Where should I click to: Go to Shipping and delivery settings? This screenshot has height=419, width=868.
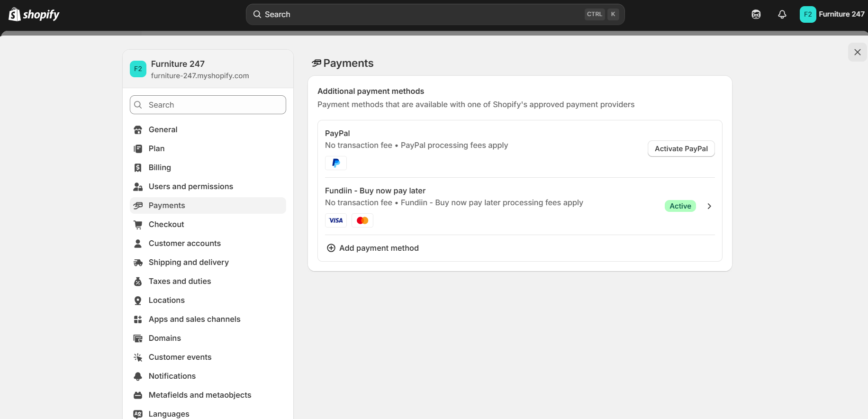pyautogui.click(x=189, y=262)
